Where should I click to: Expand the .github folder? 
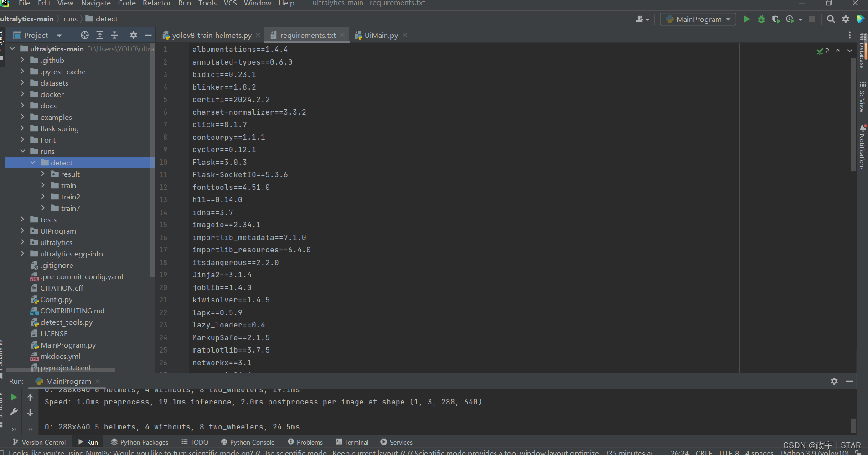tap(22, 60)
